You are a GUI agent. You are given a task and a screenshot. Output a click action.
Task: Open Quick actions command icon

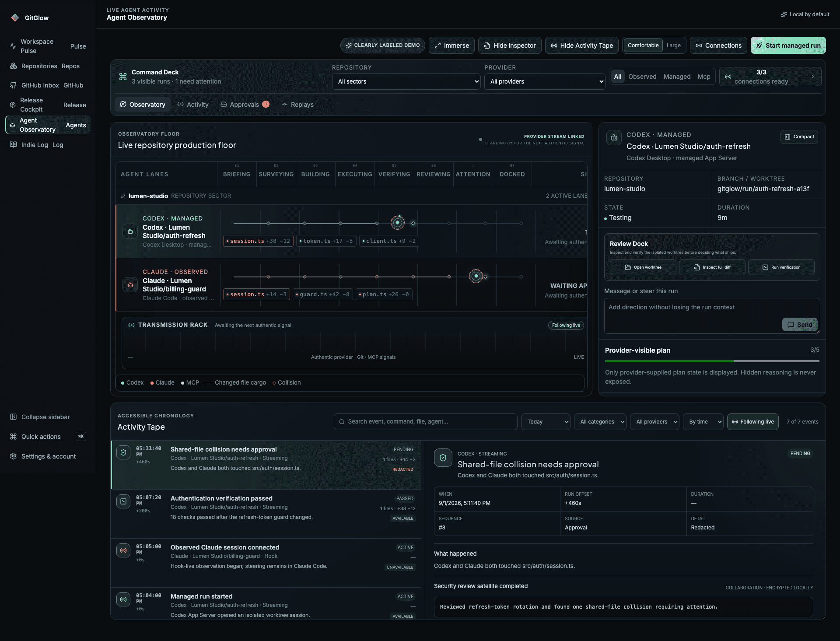pyautogui.click(x=14, y=437)
